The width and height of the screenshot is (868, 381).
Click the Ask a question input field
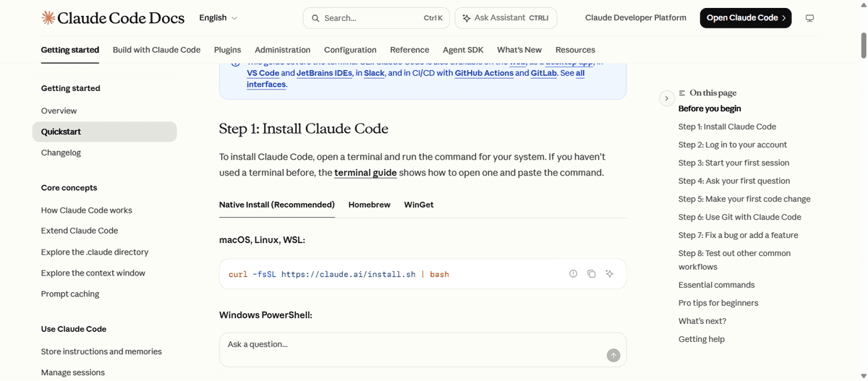pyautogui.click(x=423, y=350)
